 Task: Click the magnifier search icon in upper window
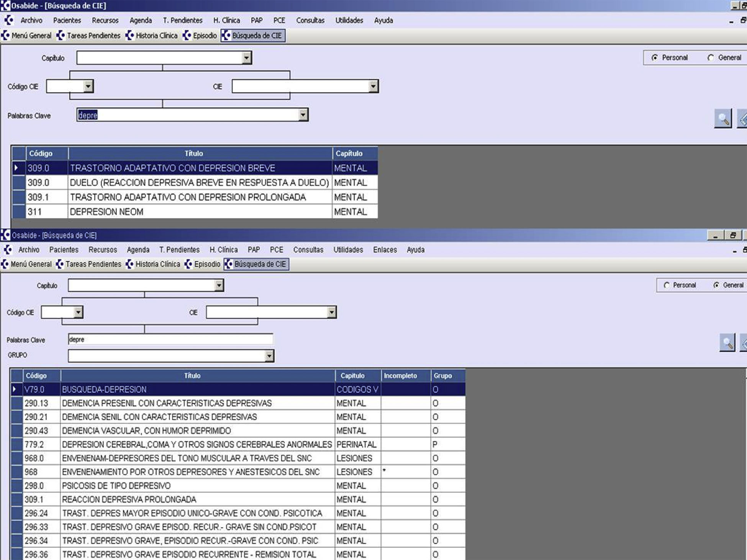722,119
